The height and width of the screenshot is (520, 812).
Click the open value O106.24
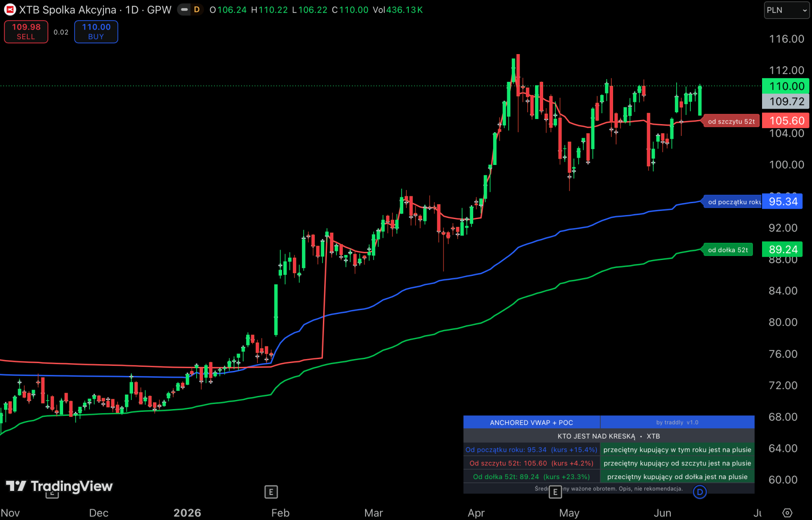pos(228,10)
